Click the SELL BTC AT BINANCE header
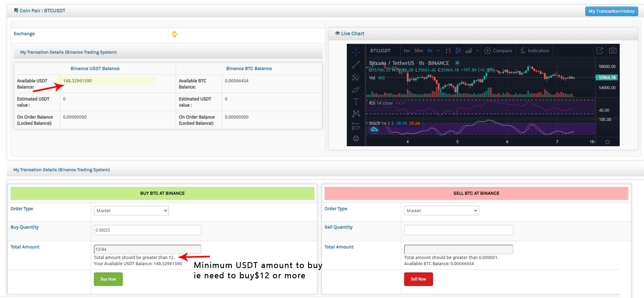Viewport: 644px width, 298px height. [x=476, y=193]
